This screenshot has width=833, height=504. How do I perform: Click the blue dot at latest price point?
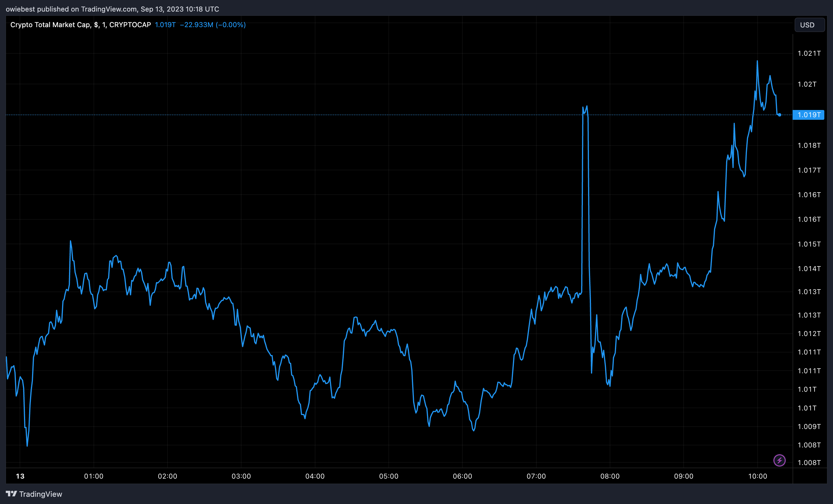coord(779,115)
